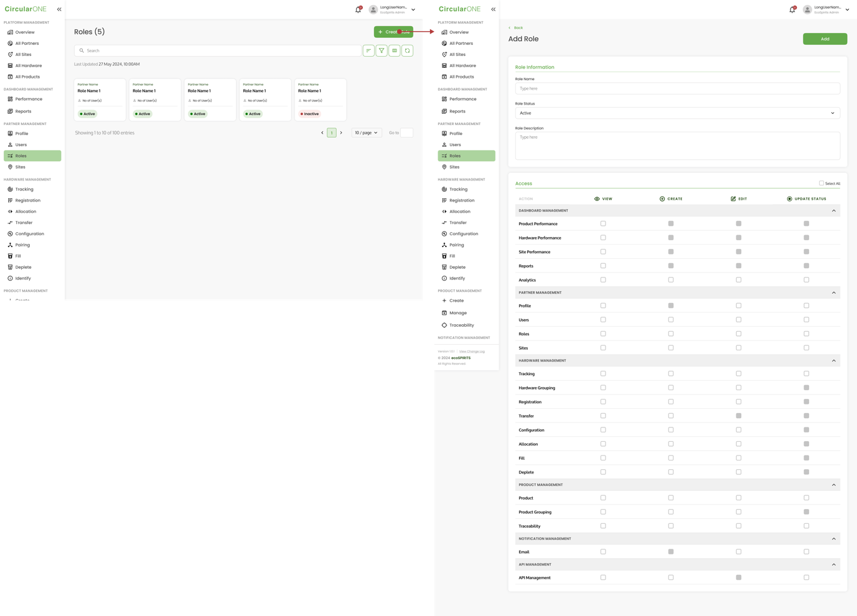Go to previous page with the left arrow

coord(322,133)
